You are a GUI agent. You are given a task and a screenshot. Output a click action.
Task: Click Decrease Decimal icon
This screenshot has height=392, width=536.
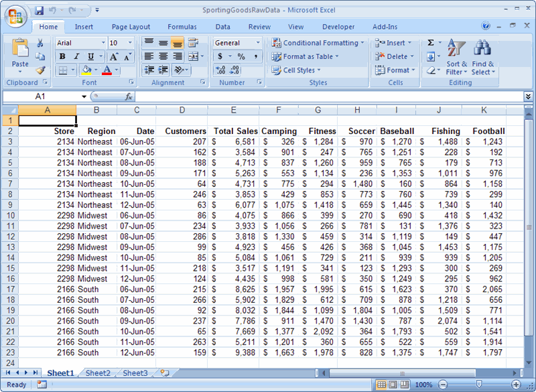click(234, 70)
